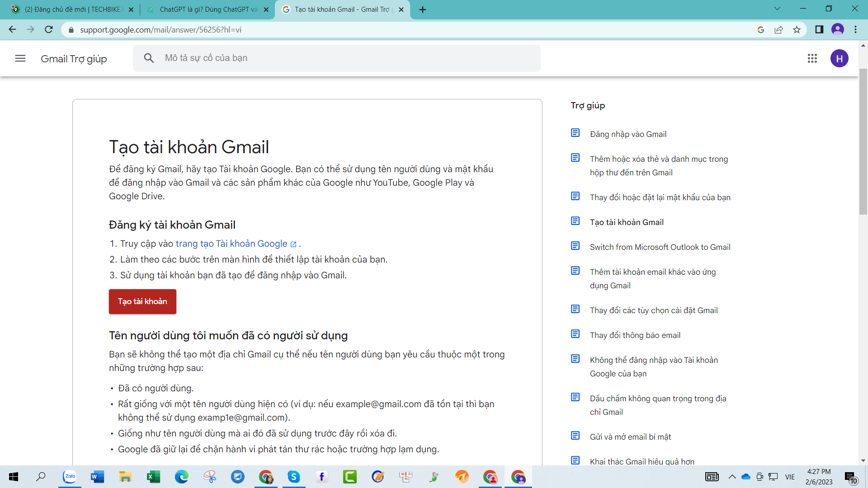The width and height of the screenshot is (868, 488).
Task: Open Microsoft Edge from the taskbar
Action: click(x=181, y=477)
